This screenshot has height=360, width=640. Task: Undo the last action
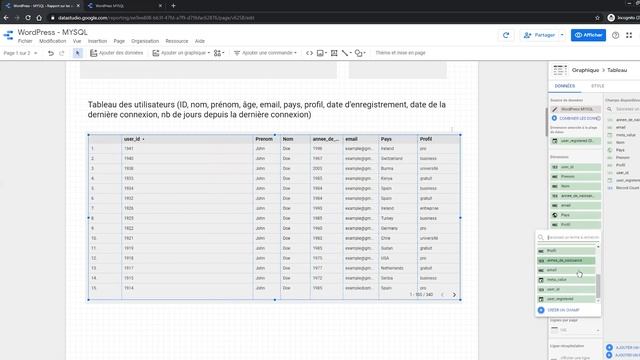(51, 53)
